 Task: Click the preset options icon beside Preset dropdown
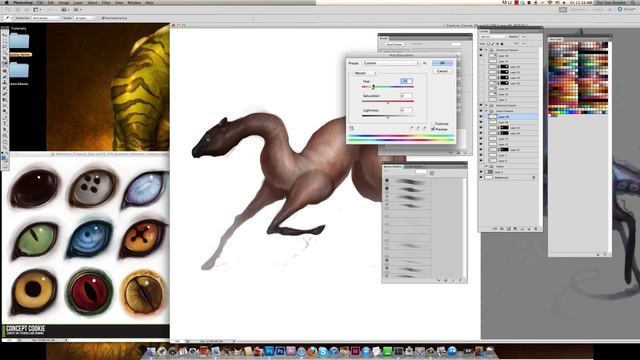(x=424, y=63)
